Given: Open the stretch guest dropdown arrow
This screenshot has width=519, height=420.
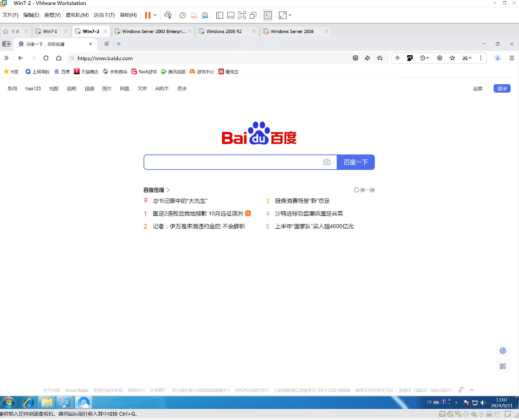Looking at the screenshot, I should click(x=290, y=15).
